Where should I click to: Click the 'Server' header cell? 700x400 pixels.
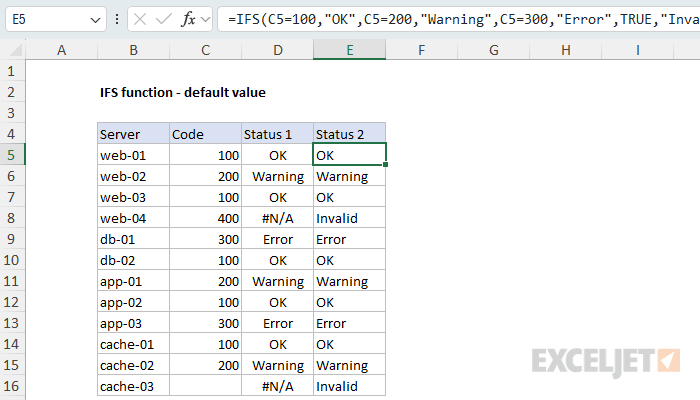tap(133, 134)
